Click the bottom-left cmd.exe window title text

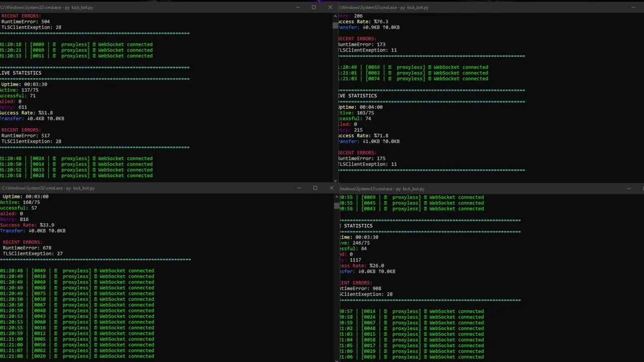[x=48, y=188]
